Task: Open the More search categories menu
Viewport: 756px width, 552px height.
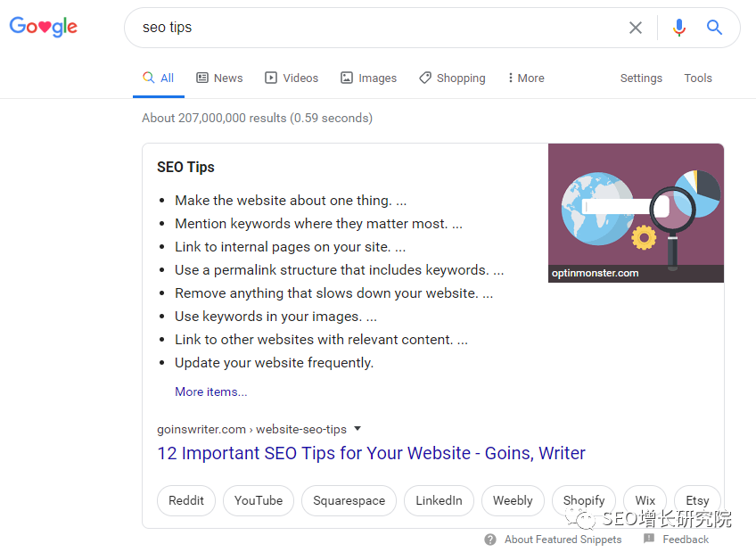Action: [x=526, y=78]
